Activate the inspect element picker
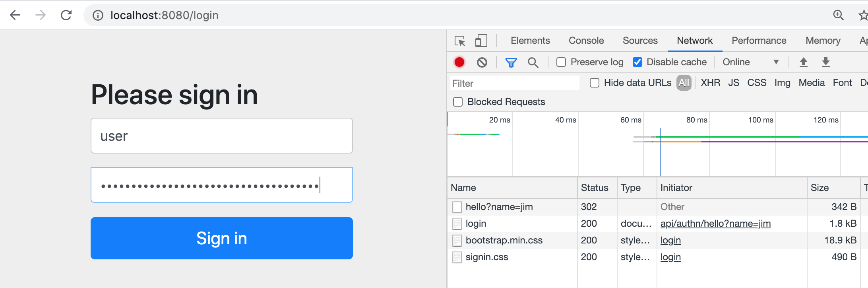Image resolution: width=868 pixels, height=288 pixels. 460,41
